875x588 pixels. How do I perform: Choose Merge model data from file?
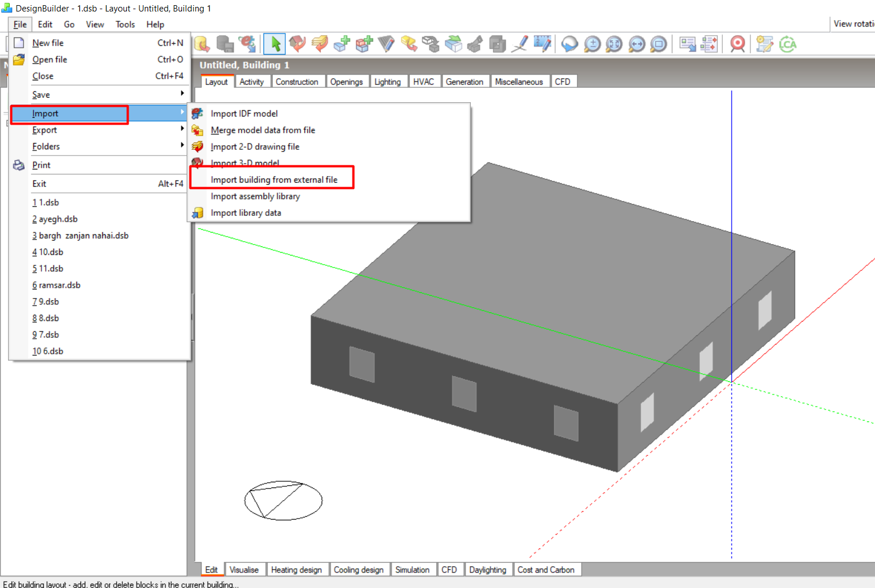(x=263, y=130)
